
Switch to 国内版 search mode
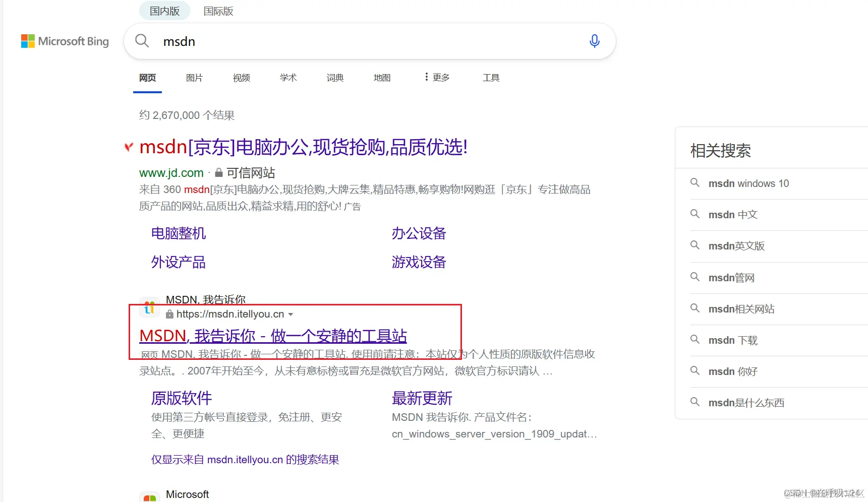(x=165, y=11)
